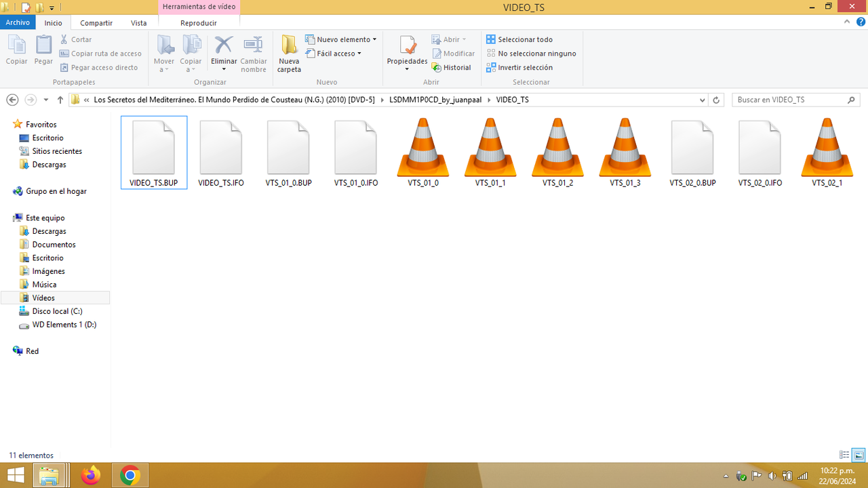Select VTS_01_0.BUP file
The image size is (868, 488).
pos(288,152)
